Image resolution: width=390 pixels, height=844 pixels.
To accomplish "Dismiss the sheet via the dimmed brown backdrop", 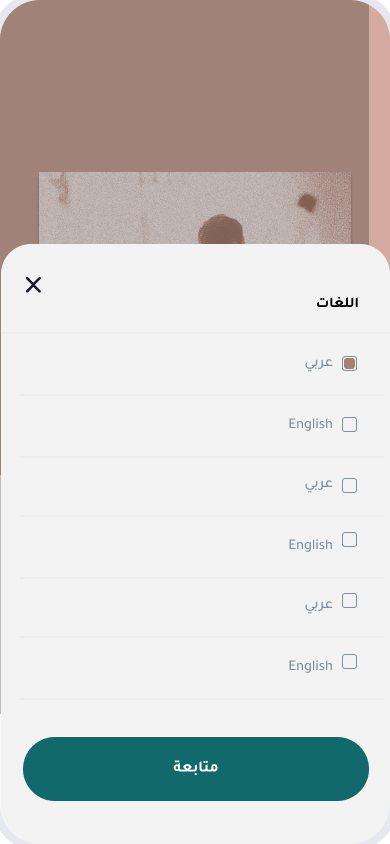I will coord(183,86).
